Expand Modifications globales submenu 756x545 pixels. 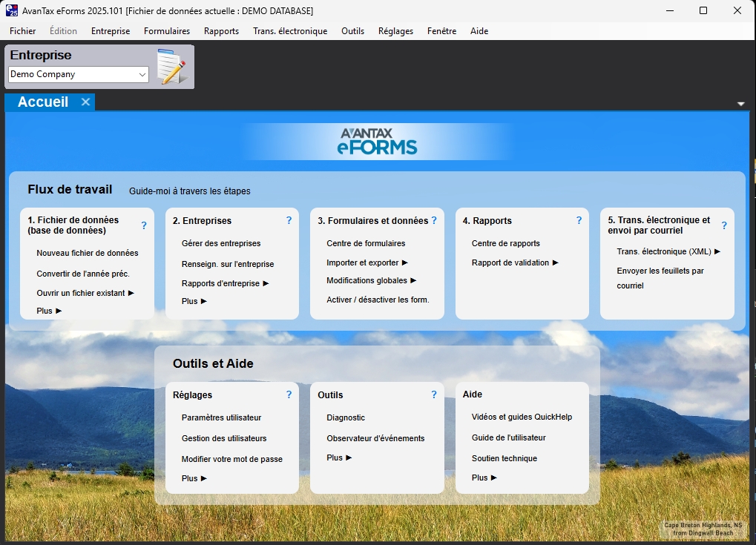coord(413,280)
